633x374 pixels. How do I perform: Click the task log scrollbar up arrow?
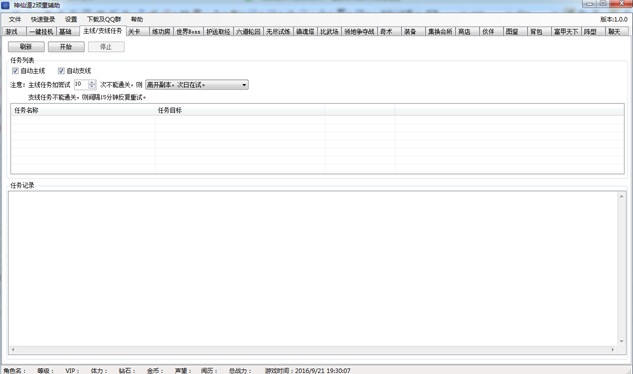(x=621, y=196)
